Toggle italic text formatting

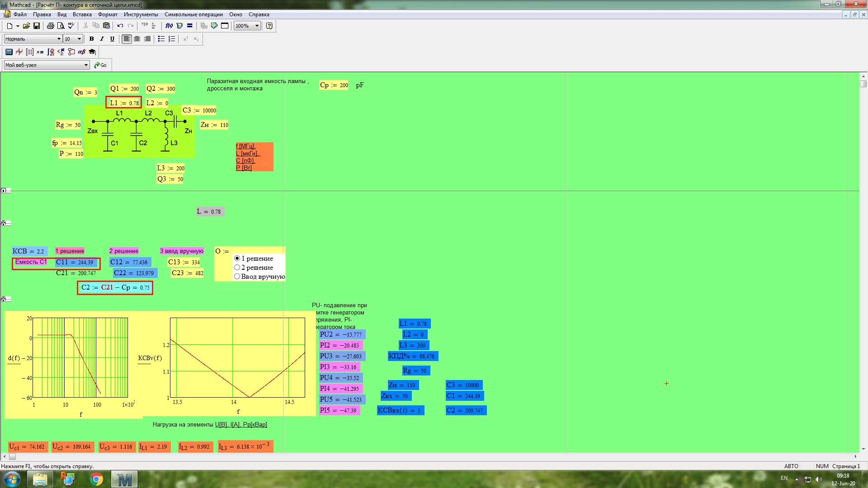102,39
